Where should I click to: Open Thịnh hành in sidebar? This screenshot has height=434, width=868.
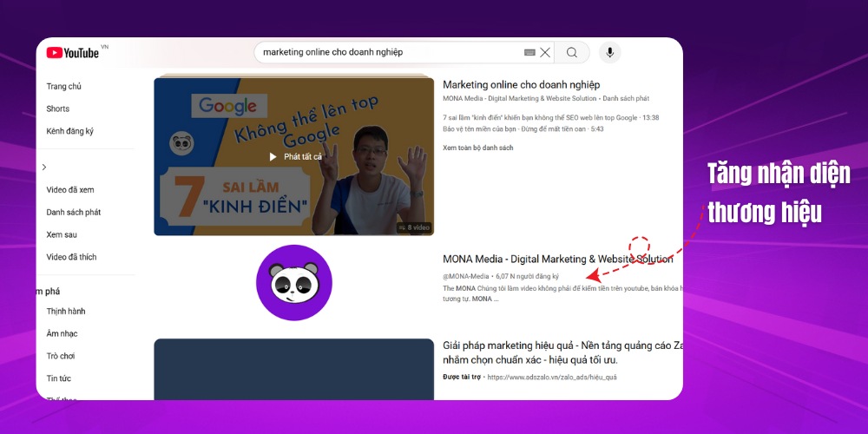pyautogui.click(x=66, y=311)
